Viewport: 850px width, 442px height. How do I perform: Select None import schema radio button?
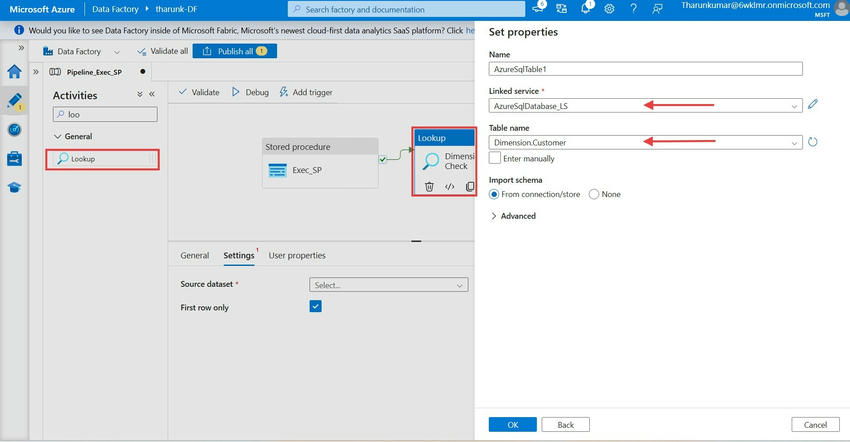pos(594,194)
